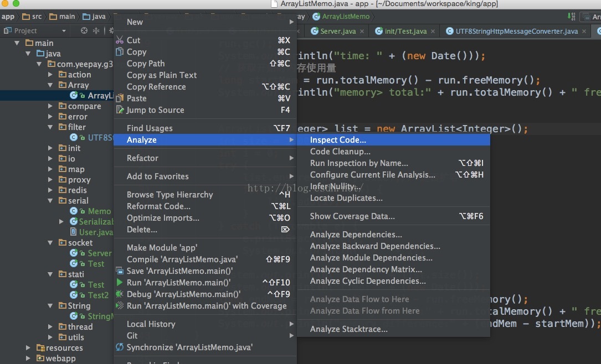
Task: Click the Synchronize 'ArrayListMemo.java' refresh icon
Action: click(x=120, y=347)
